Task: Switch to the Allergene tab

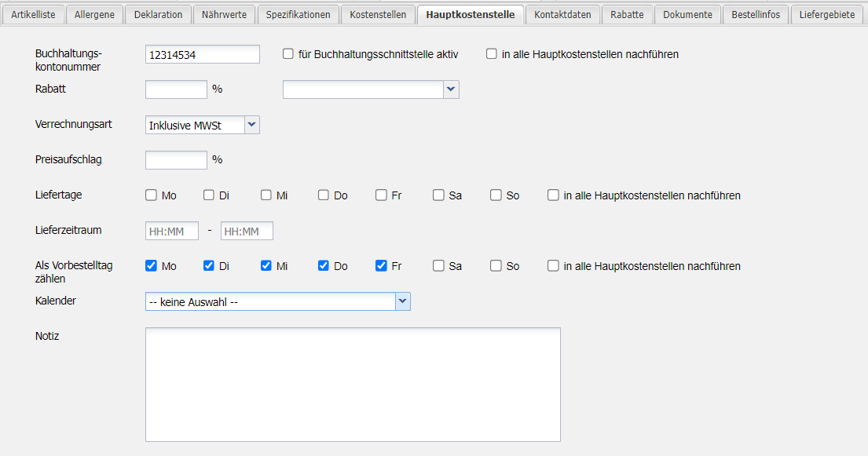Action: pyautogui.click(x=94, y=14)
